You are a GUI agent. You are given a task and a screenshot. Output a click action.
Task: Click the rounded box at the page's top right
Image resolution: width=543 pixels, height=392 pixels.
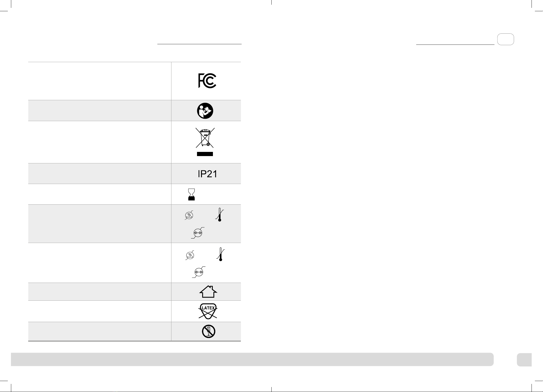(x=506, y=39)
